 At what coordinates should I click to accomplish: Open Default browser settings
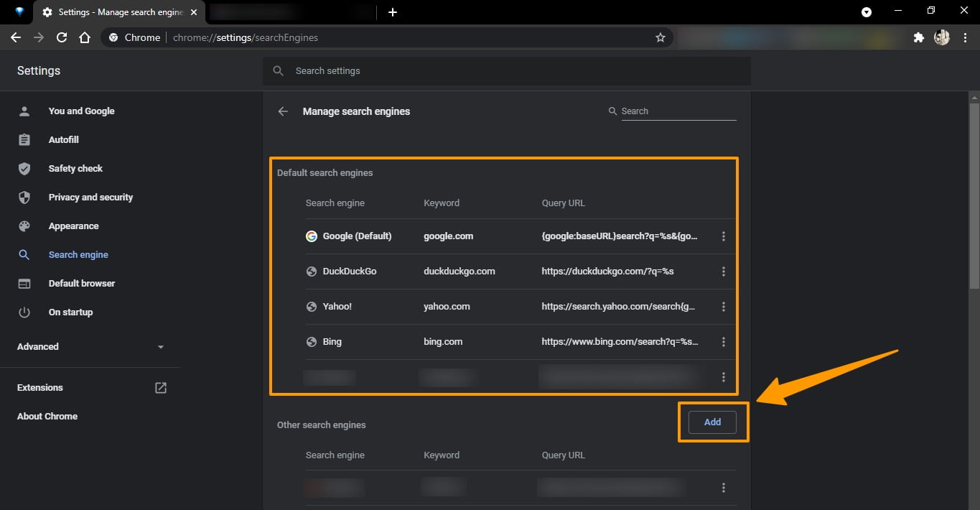point(82,284)
